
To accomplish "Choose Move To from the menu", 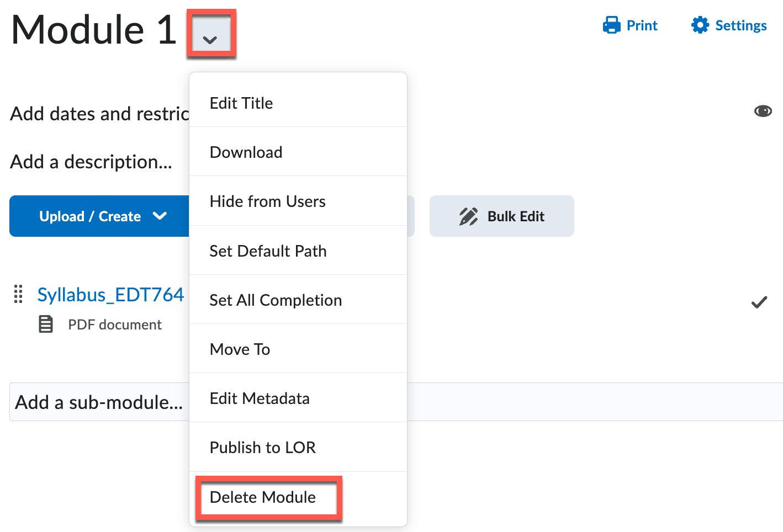I will click(x=240, y=349).
